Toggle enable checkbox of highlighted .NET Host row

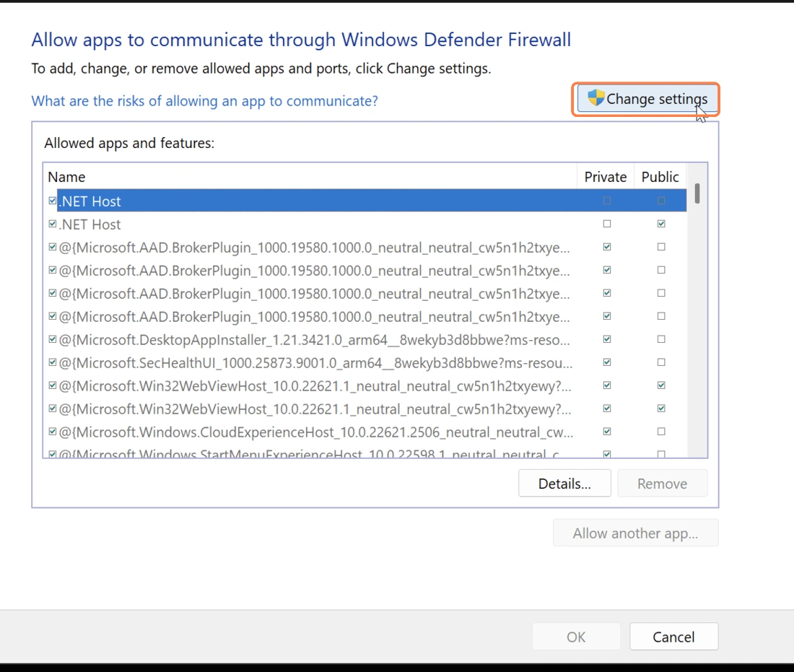[x=52, y=201]
